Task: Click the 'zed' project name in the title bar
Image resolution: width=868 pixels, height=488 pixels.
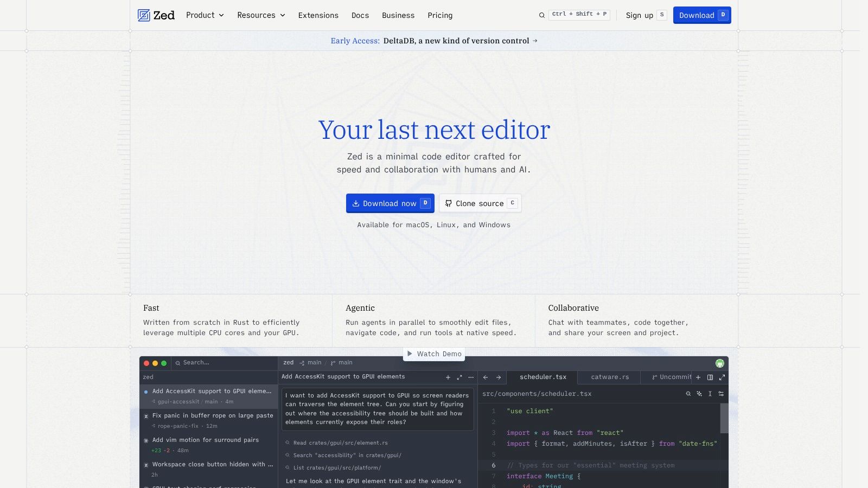Action: (289, 363)
